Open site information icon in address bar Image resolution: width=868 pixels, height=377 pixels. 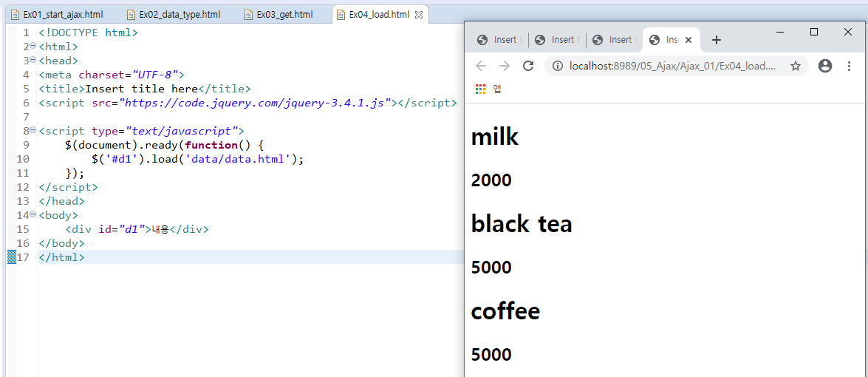coord(558,67)
